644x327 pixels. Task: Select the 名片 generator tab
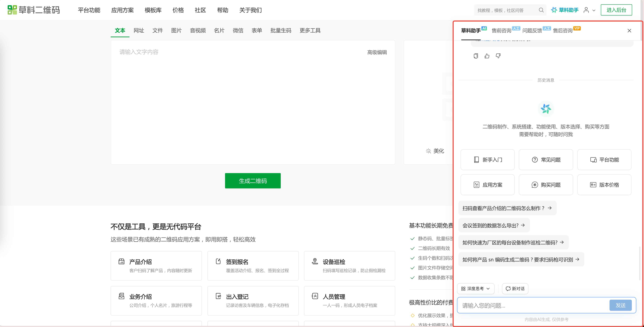pos(219,30)
